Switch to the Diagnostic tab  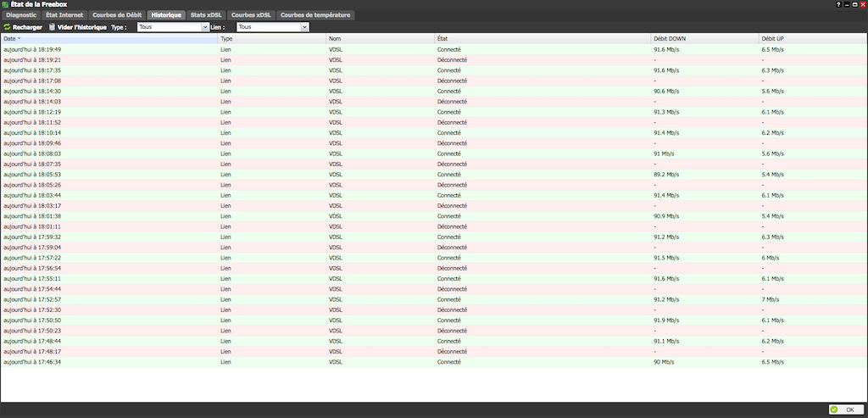point(21,15)
